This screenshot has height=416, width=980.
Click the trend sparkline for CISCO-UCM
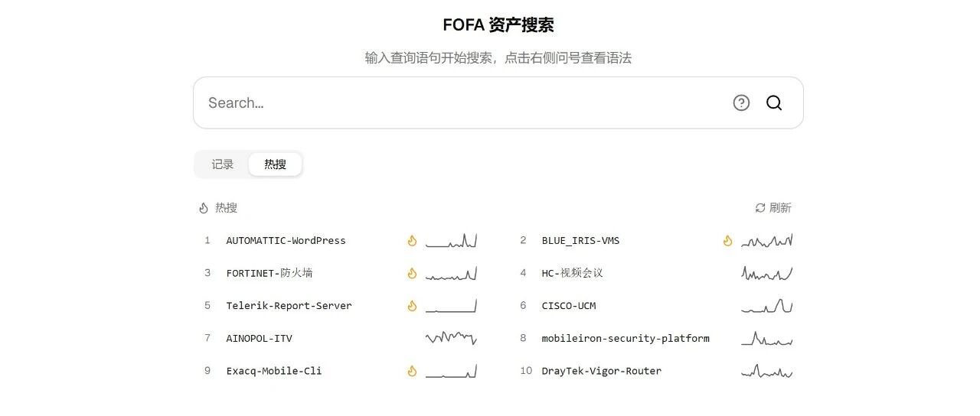click(x=767, y=306)
